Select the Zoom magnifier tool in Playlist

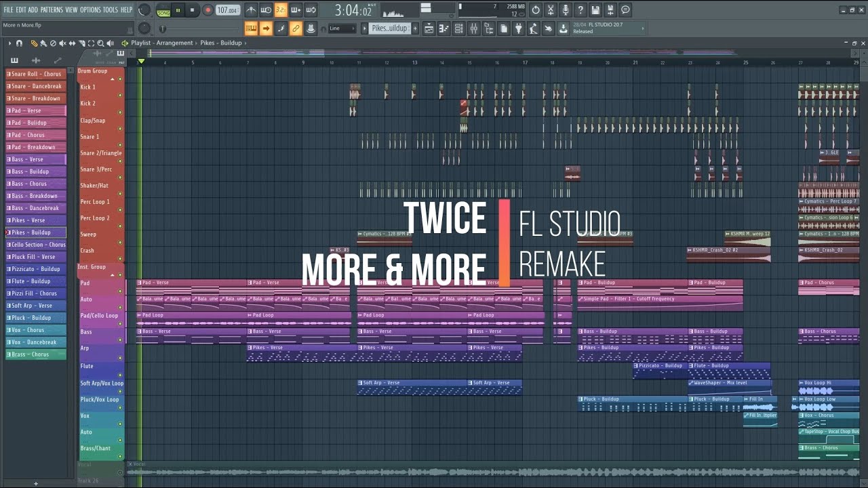coord(100,43)
